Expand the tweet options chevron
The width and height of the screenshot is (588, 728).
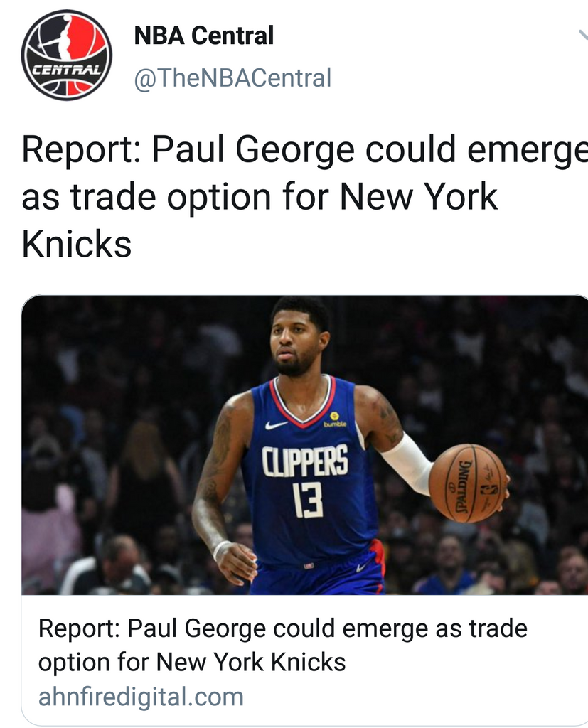(x=583, y=36)
